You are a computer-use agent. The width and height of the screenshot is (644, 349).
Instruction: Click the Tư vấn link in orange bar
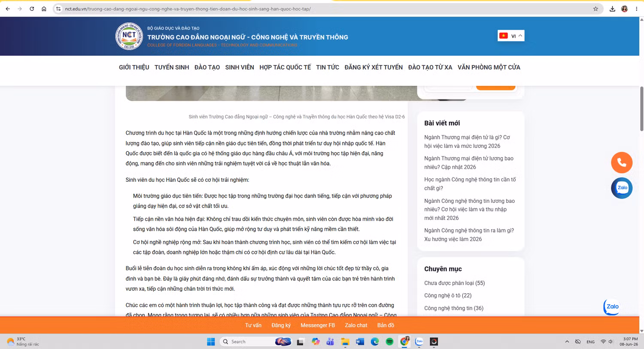[253, 325]
